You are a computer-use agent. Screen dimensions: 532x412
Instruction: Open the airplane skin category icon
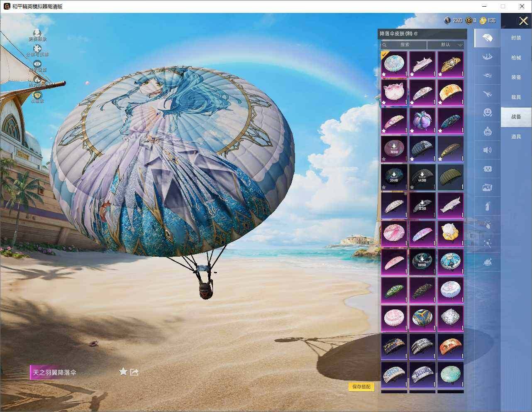point(488,94)
